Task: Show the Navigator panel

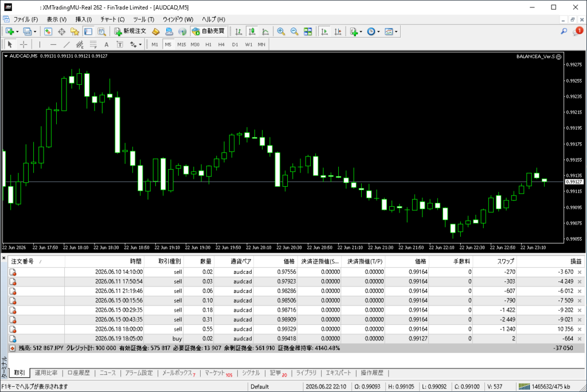Action: pos(75,32)
